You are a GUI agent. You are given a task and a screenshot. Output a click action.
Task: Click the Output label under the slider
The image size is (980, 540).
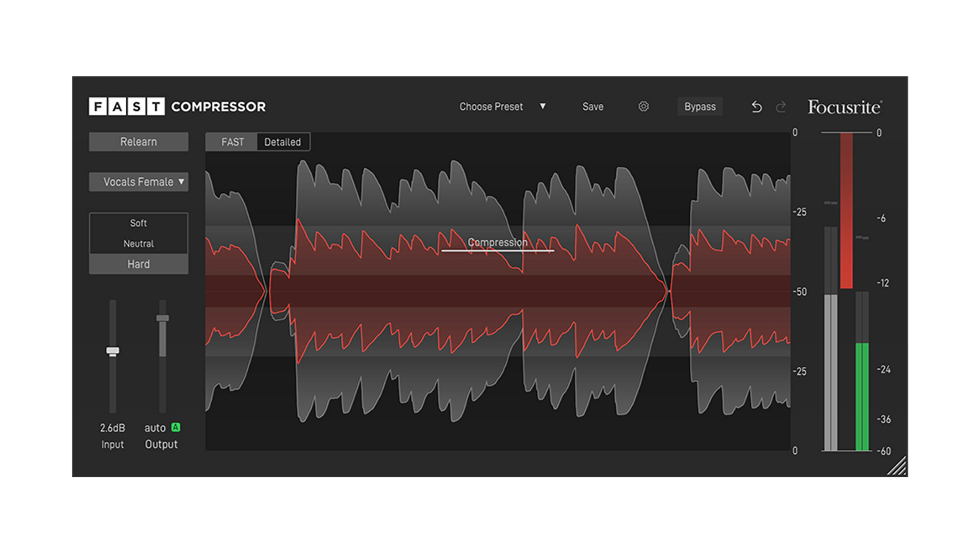coord(161,444)
